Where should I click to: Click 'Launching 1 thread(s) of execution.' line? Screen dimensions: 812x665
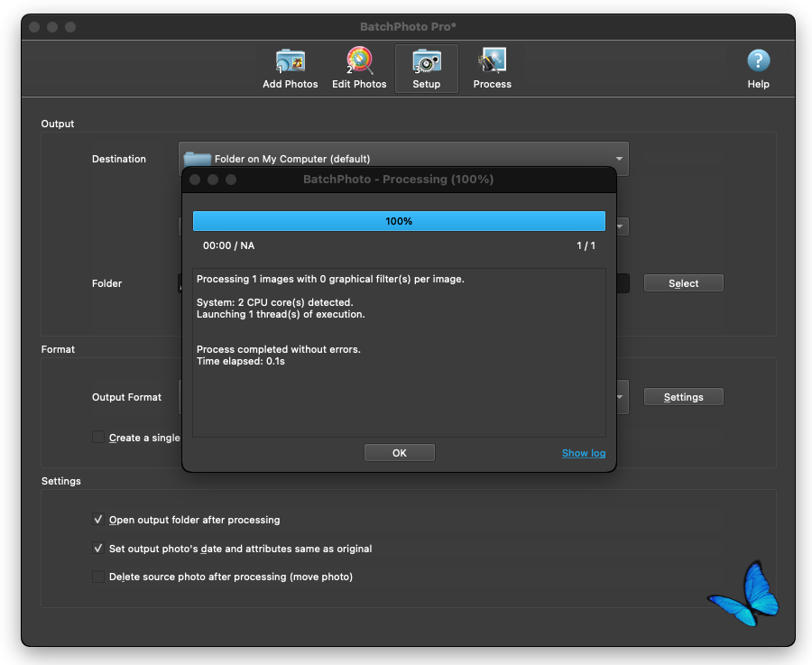point(281,314)
